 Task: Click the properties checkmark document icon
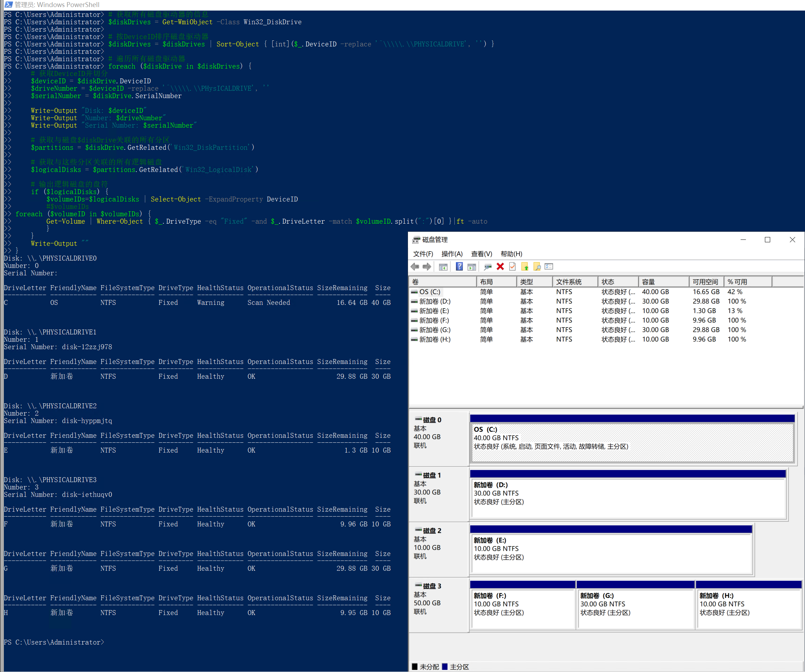tap(512, 267)
